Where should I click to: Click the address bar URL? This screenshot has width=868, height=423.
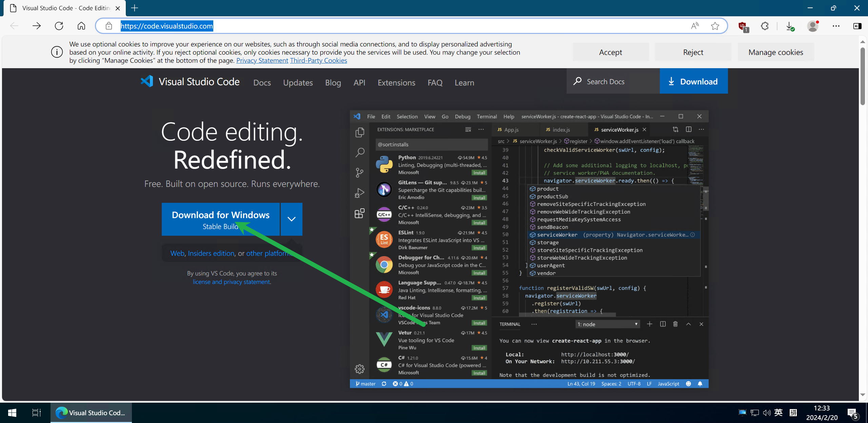coord(167,26)
